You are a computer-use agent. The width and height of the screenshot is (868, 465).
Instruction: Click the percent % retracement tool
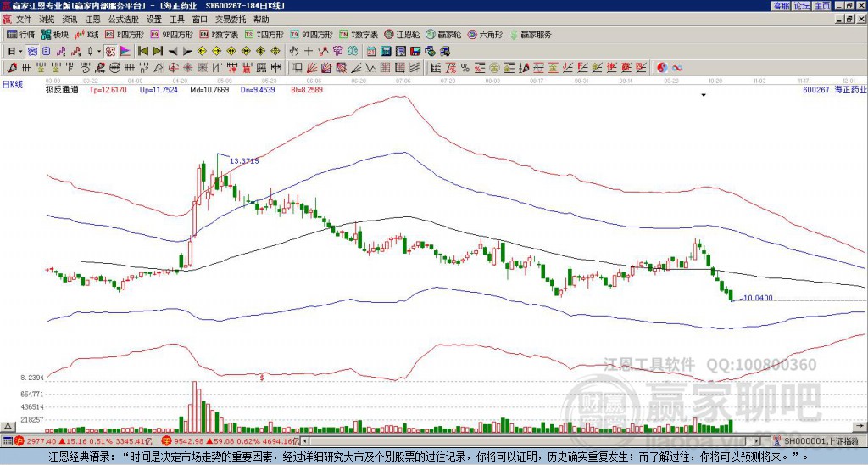pos(465,68)
